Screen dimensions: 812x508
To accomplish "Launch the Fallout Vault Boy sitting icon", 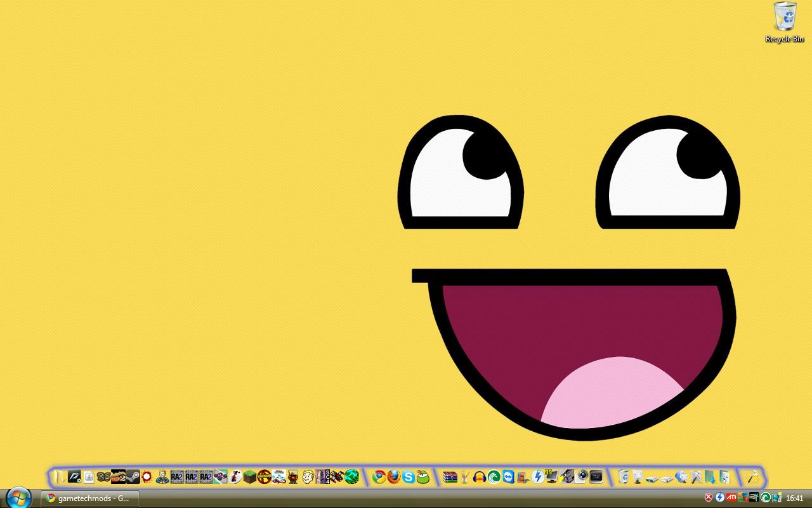I will coord(162,476).
